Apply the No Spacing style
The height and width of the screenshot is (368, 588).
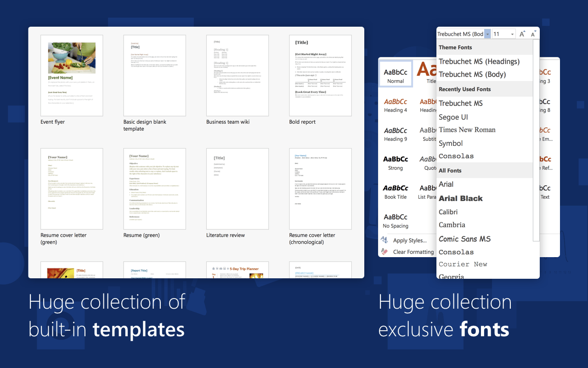pos(396,221)
